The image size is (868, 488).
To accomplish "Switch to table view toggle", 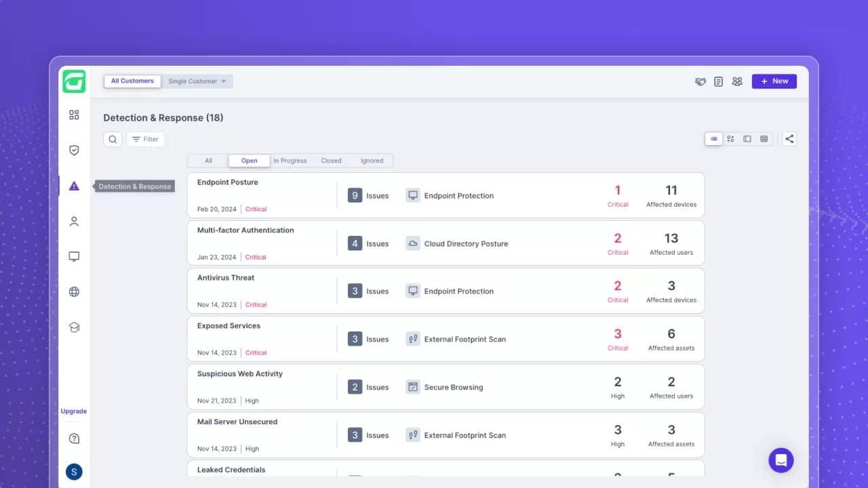I will tap(764, 139).
